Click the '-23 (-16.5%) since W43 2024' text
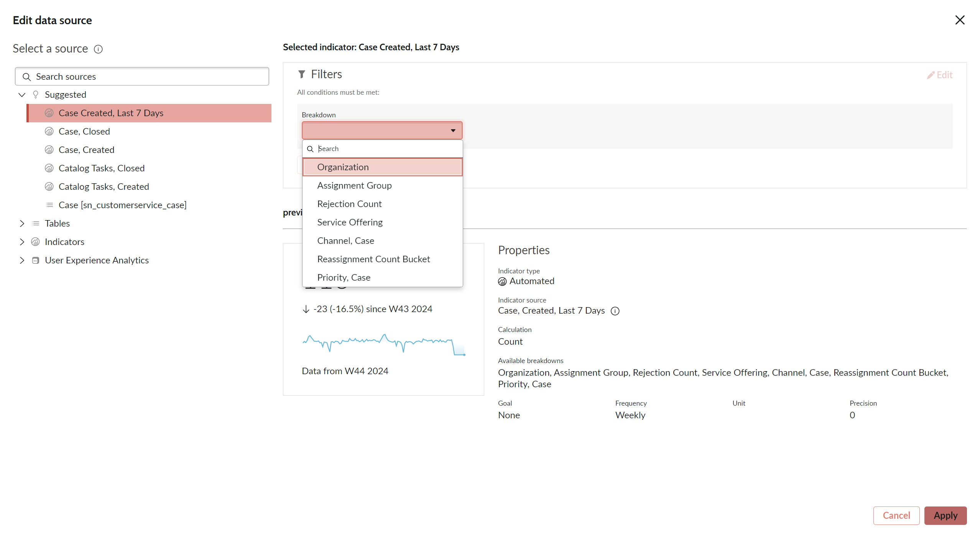This screenshot has height=536, width=980. [373, 309]
